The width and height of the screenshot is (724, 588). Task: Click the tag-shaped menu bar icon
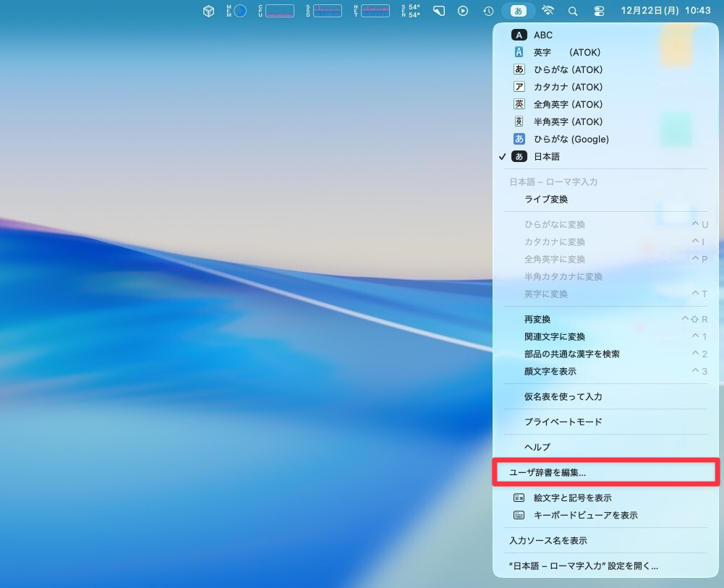tap(438, 11)
